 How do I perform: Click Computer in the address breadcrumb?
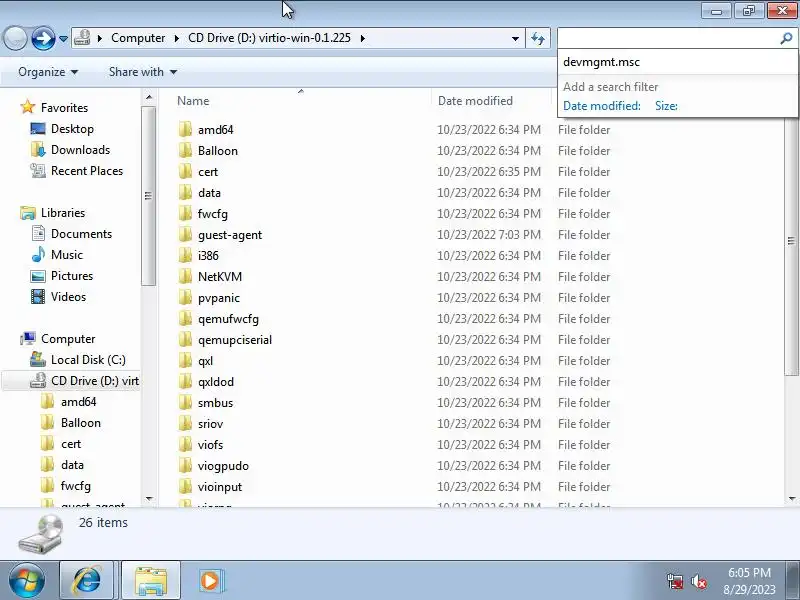(x=138, y=38)
